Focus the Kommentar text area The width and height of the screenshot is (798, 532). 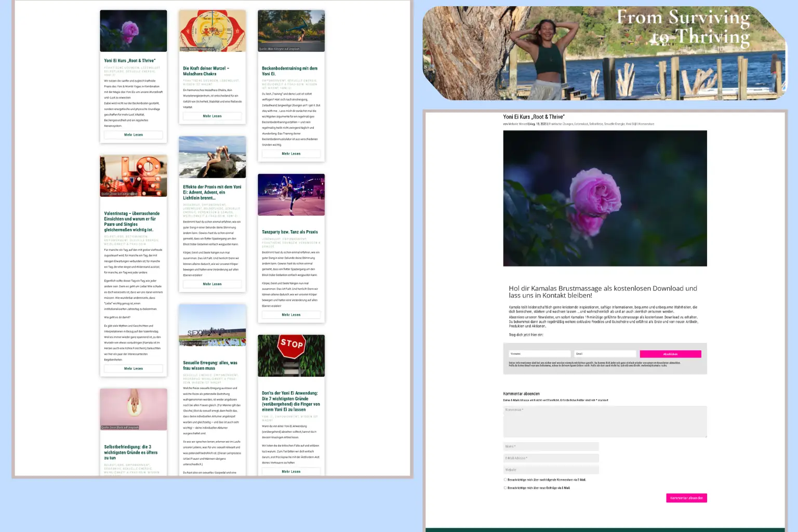click(x=605, y=422)
